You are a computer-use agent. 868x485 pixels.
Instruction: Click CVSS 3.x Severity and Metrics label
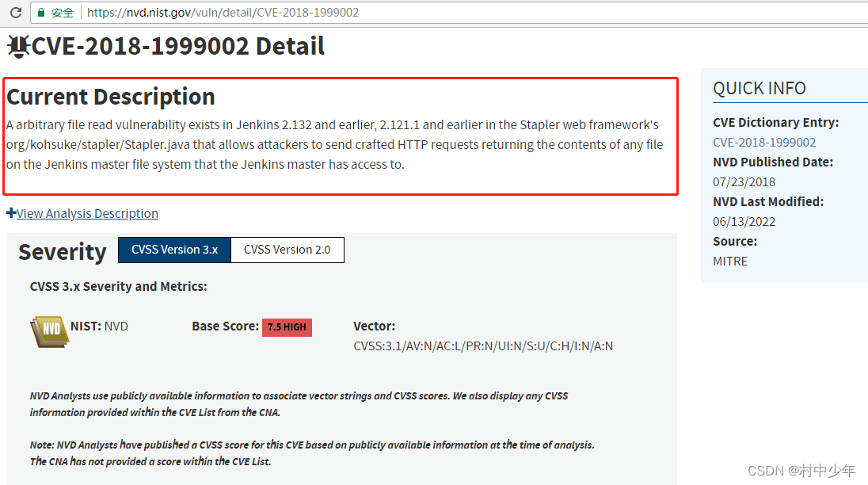pos(119,286)
